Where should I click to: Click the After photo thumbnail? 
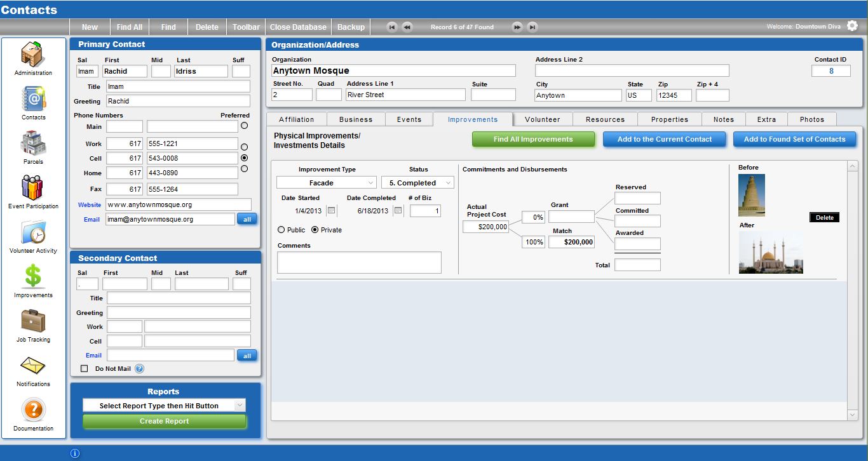tap(771, 253)
